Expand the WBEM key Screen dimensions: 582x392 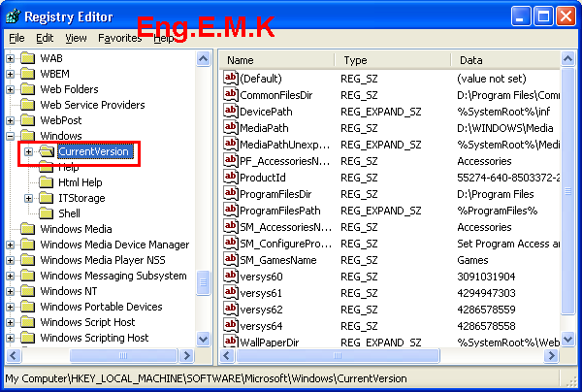click(x=11, y=75)
